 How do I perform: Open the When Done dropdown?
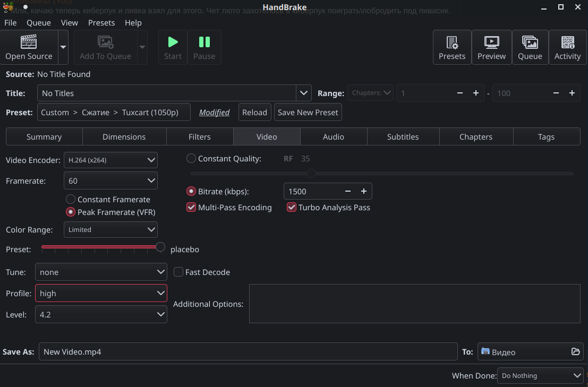tap(540, 376)
